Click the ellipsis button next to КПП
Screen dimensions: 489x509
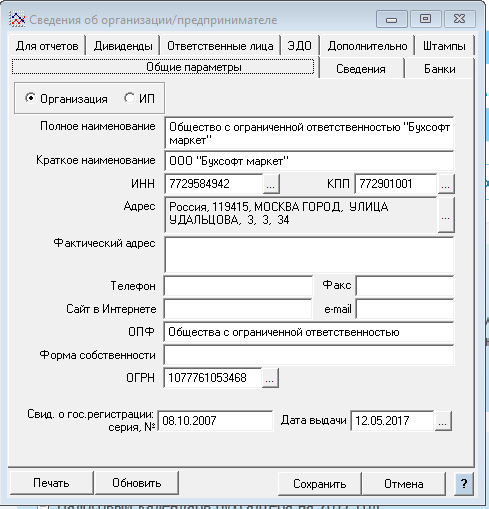446,184
